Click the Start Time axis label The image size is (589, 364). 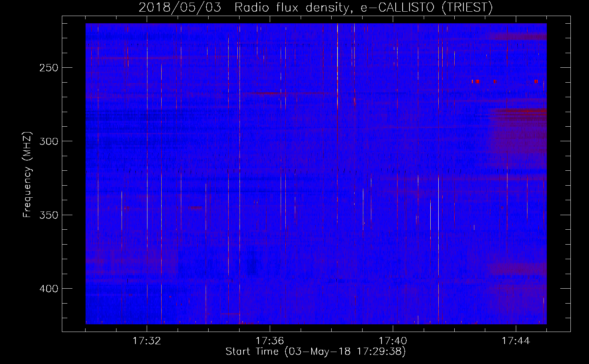pyautogui.click(x=316, y=352)
